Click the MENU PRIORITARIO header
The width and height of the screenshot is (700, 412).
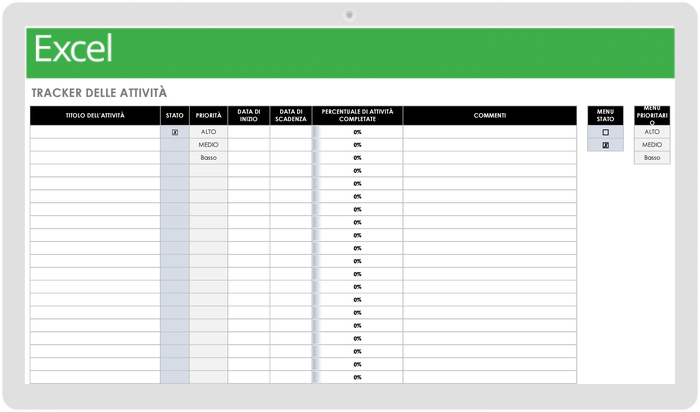click(652, 116)
